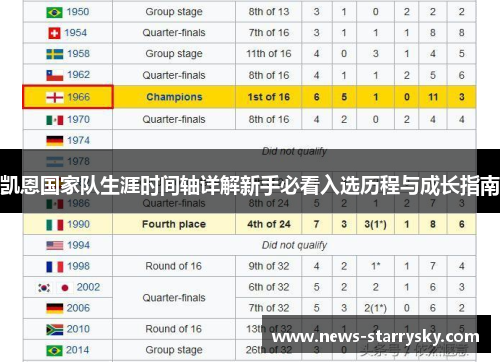Open the 1990 tournament link
The image size is (500, 362).
point(78,224)
